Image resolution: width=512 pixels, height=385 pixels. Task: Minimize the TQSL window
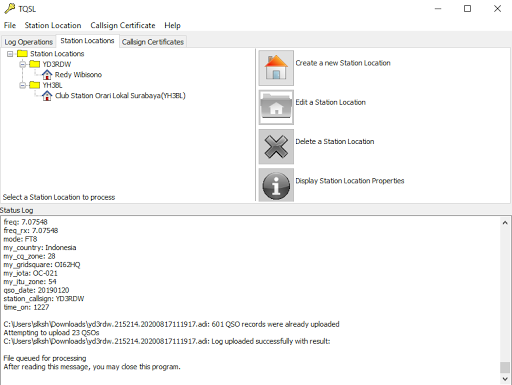pos(438,9)
